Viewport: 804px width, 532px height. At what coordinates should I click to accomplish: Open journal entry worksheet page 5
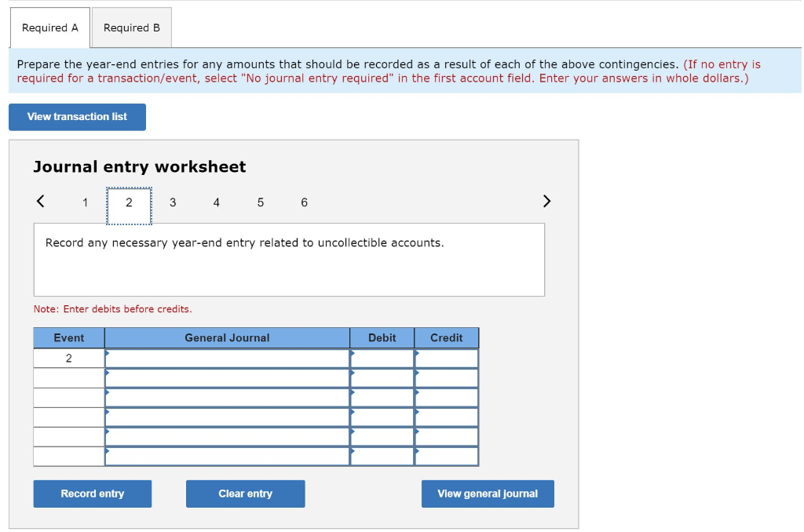pyautogui.click(x=261, y=202)
